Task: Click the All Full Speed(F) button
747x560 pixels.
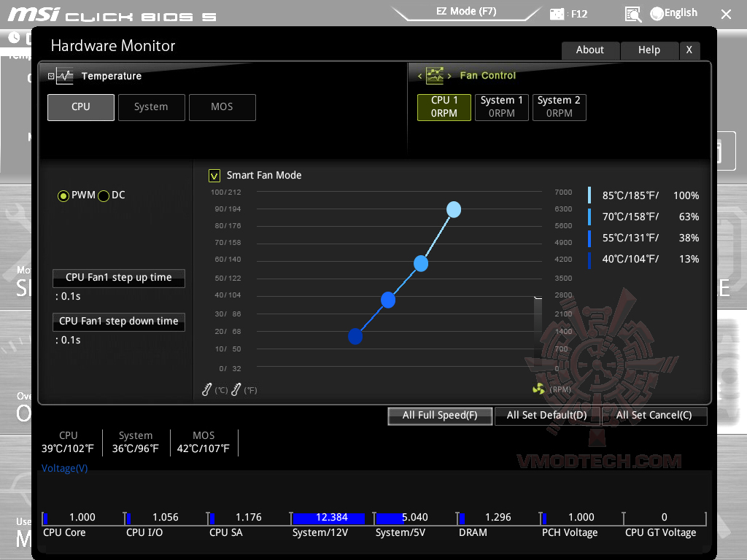Action: 440,416
